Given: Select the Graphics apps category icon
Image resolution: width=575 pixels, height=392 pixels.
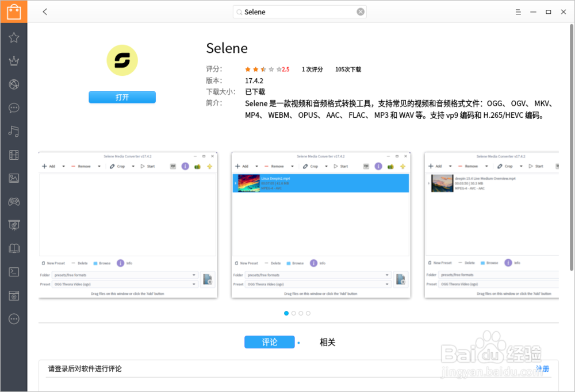Looking at the screenshot, I should point(14,178).
